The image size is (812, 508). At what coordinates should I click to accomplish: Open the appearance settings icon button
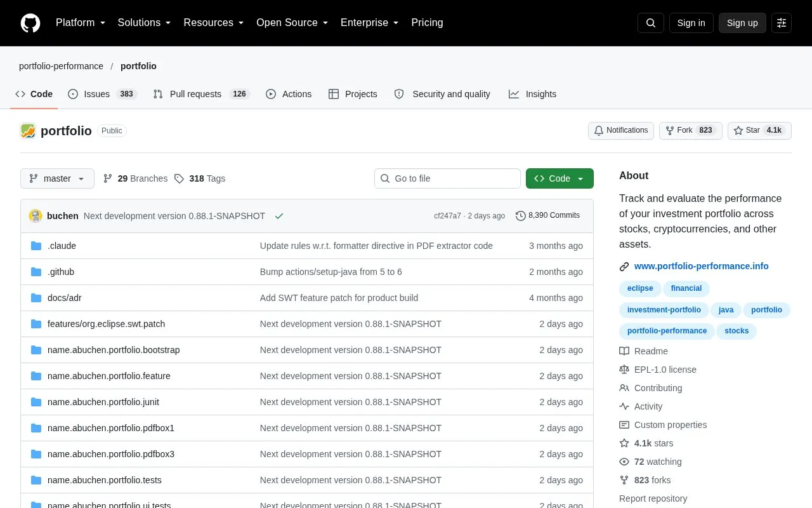(x=782, y=23)
